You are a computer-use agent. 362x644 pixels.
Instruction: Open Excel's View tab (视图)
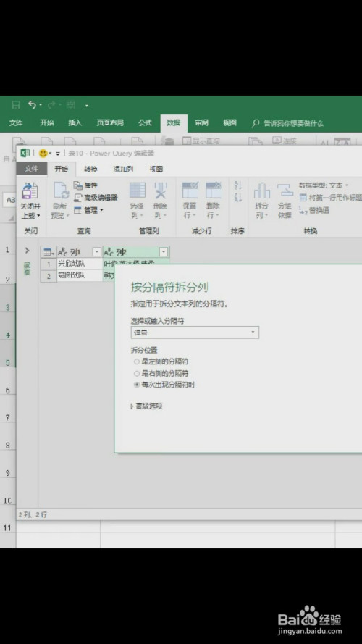click(x=230, y=123)
